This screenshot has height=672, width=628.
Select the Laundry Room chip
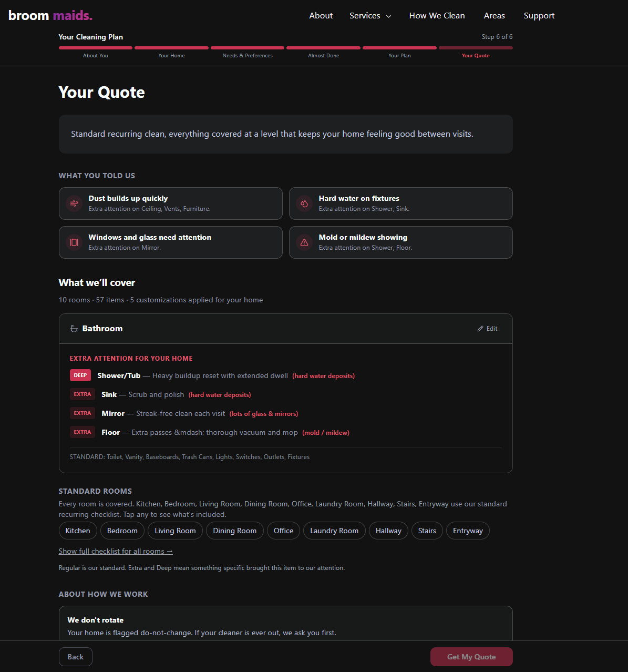tap(334, 531)
